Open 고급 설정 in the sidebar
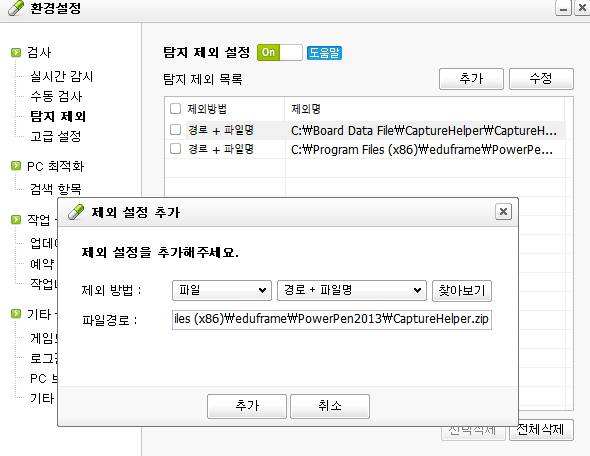This screenshot has width=590, height=456. [x=56, y=136]
